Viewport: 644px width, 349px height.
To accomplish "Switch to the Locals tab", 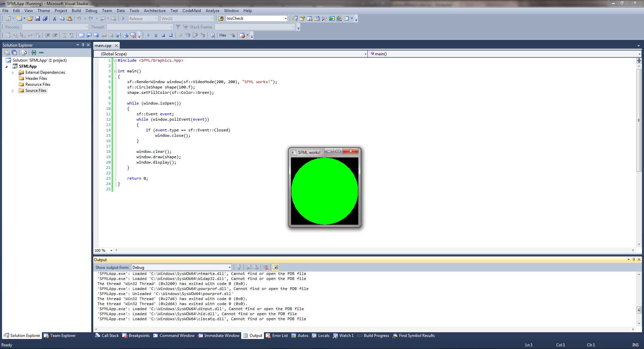I will pyautogui.click(x=320, y=336).
